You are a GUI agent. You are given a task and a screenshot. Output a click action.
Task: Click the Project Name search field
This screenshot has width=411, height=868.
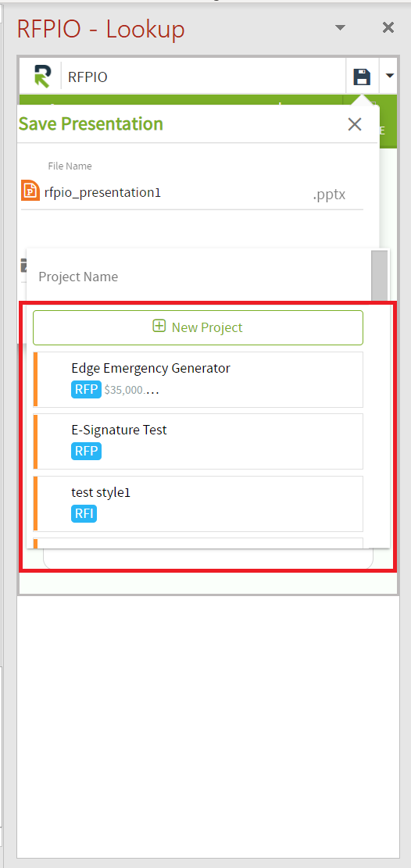pos(198,277)
